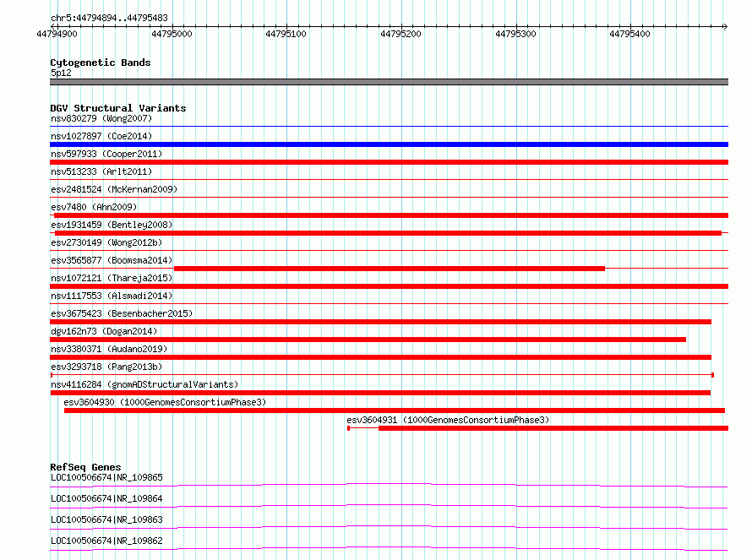
Task: Click the red bar of esv1931459
Action: 389,233
